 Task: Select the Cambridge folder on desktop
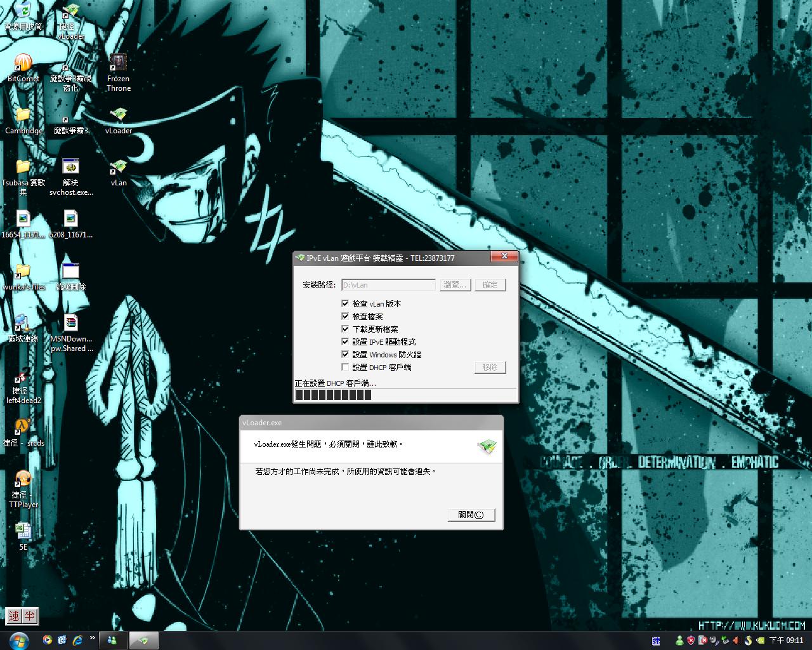click(23, 121)
